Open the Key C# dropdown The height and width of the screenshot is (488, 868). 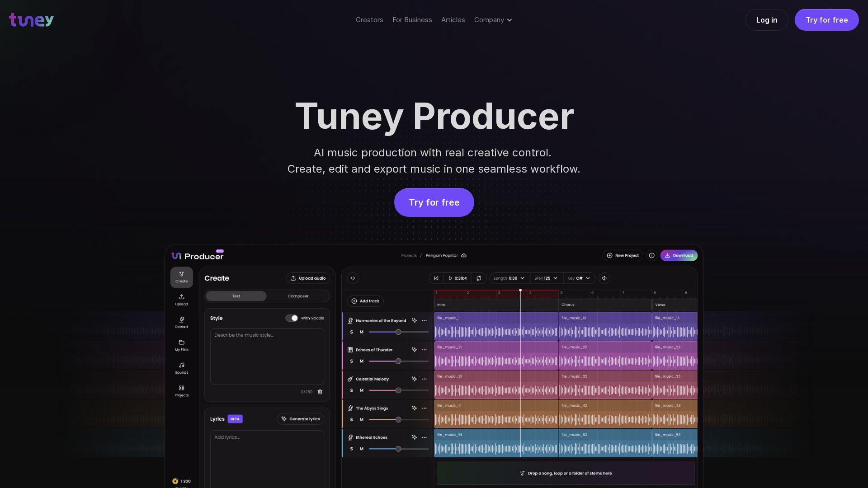click(579, 278)
